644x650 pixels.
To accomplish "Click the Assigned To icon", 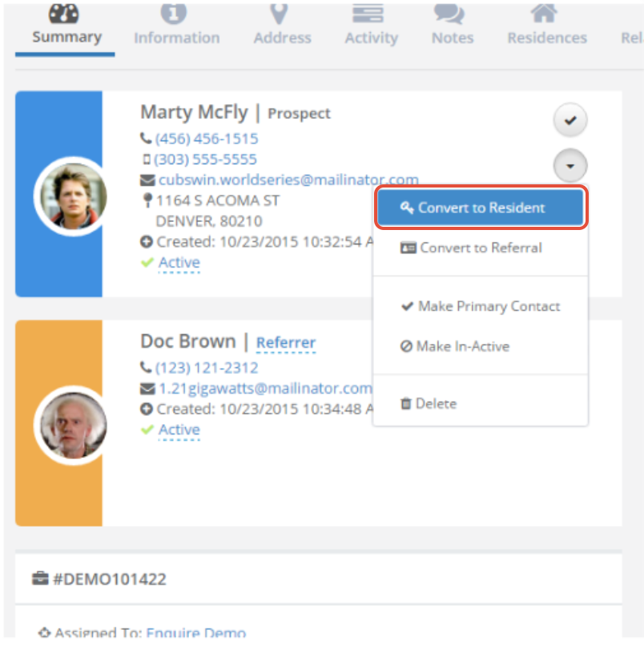I will click(x=44, y=633).
